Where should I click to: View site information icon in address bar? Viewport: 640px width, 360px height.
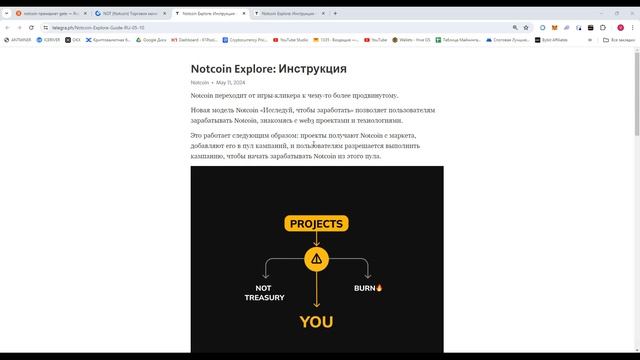(x=46, y=28)
